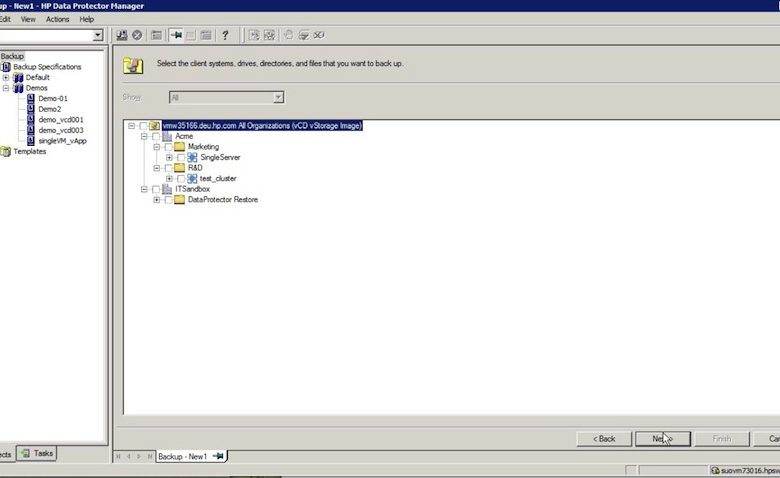Check the ITSandbox checkbox
The height and width of the screenshot is (478, 780).
click(156, 190)
